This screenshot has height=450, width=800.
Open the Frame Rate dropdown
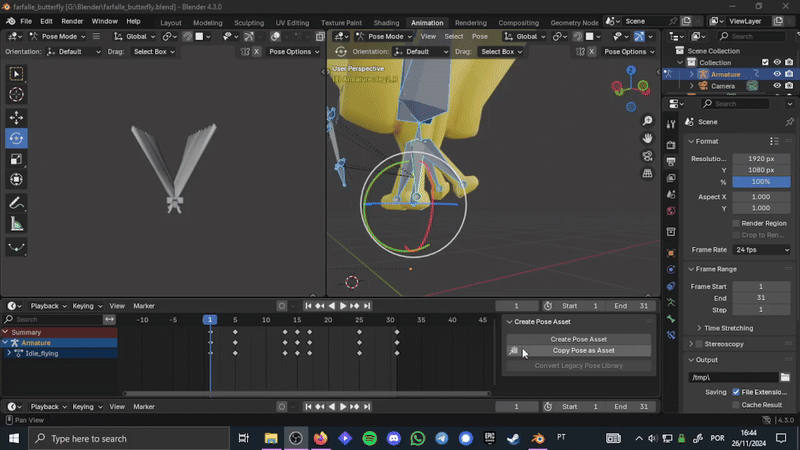(761, 249)
